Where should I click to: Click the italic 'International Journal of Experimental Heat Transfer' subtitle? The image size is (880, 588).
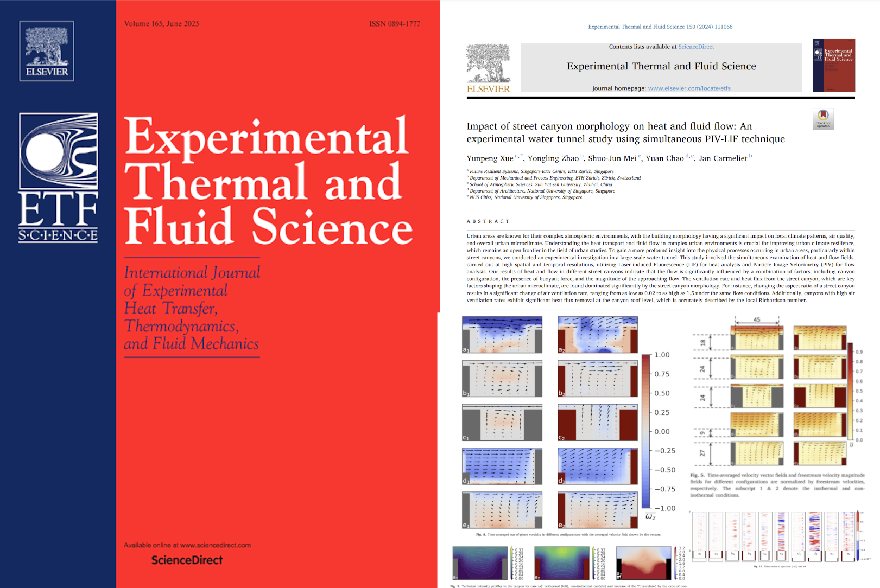tap(192, 308)
